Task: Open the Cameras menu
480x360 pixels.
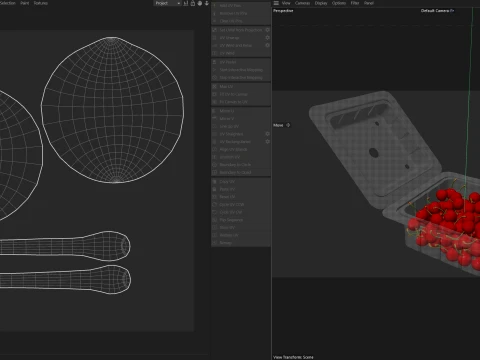Action: click(x=302, y=3)
